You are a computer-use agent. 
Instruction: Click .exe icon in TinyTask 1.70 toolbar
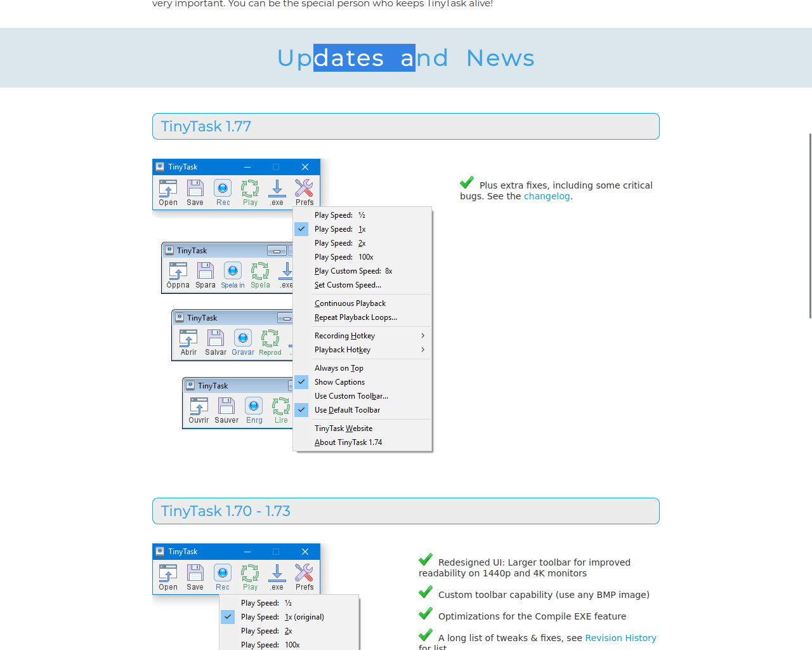[277, 577]
